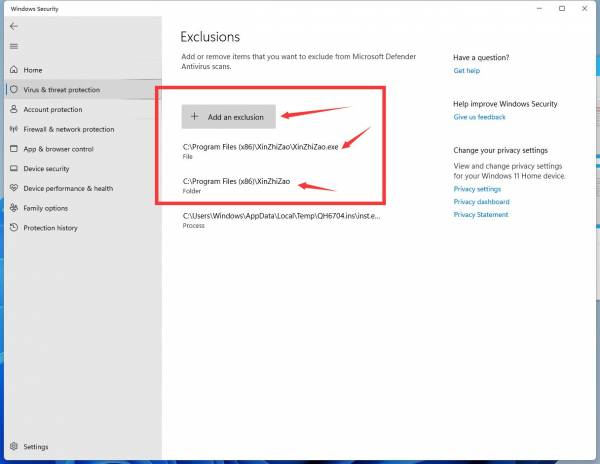Open Firewall & network protection
The width and height of the screenshot is (600, 464).
pos(83,129)
